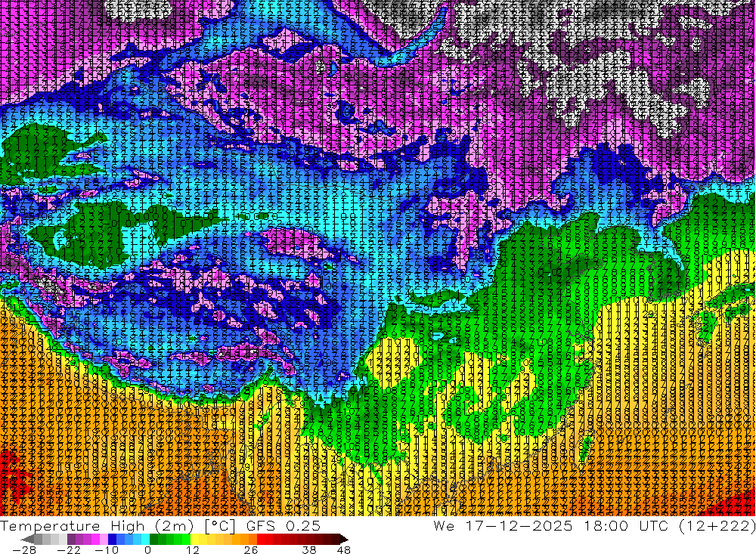This screenshot has width=756, height=554.
Task: Click the '(12+222)' forecast offset label
Action: [717, 526]
